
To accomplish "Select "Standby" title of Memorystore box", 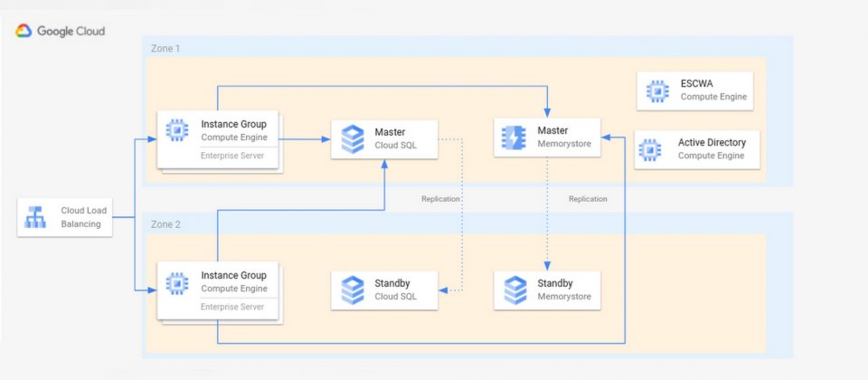I will (x=554, y=283).
